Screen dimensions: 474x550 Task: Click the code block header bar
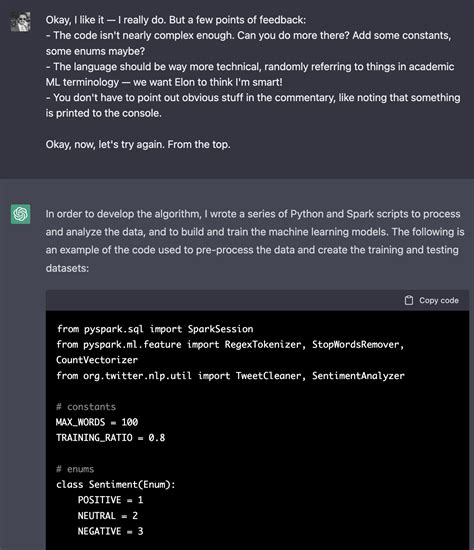[257, 300]
